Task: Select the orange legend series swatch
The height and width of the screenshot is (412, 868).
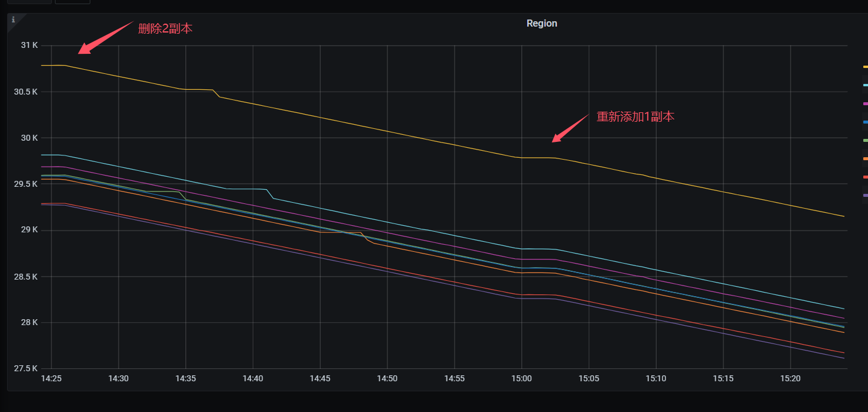Action: point(865,158)
